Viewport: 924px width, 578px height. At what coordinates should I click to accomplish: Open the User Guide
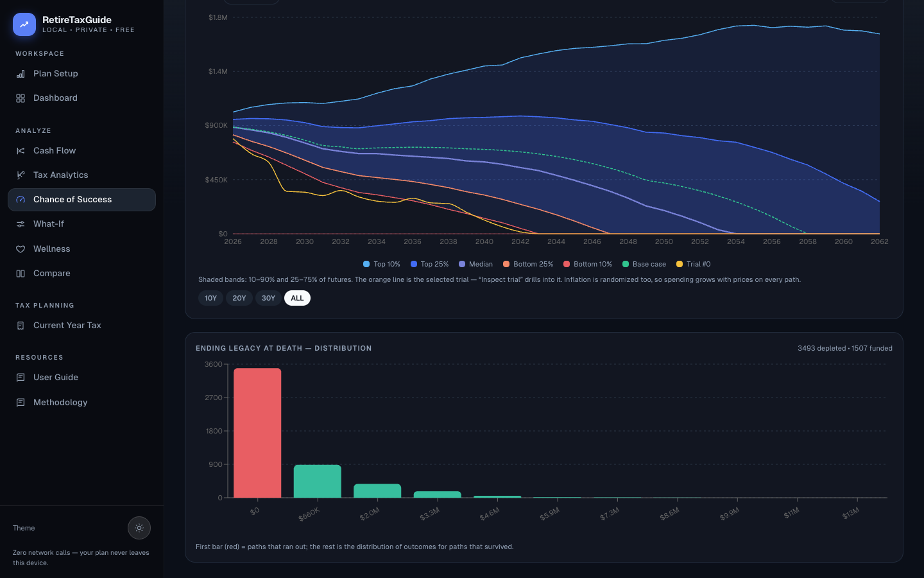[x=81, y=378]
